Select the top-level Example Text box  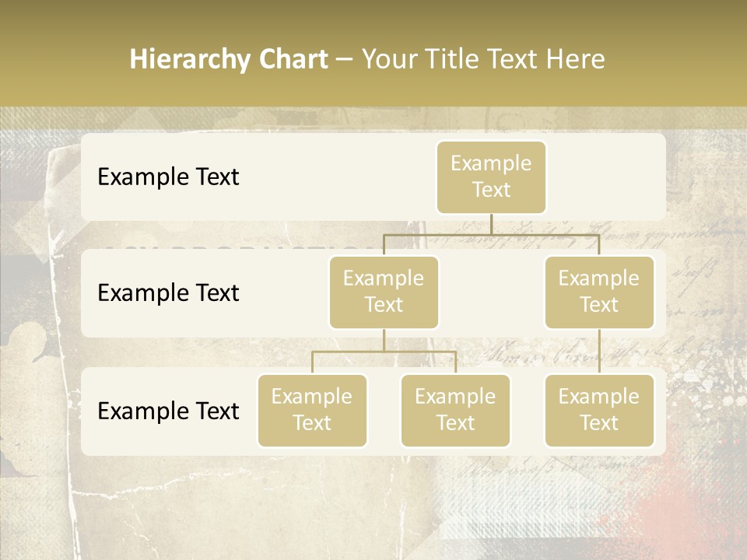point(491,177)
